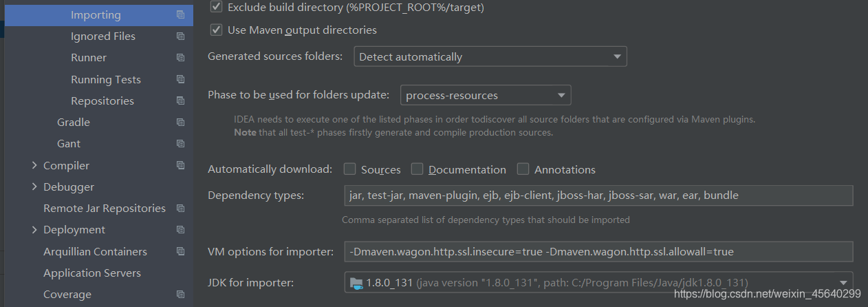Click the project-level icon beside Deployment

[x=180, y=229]
